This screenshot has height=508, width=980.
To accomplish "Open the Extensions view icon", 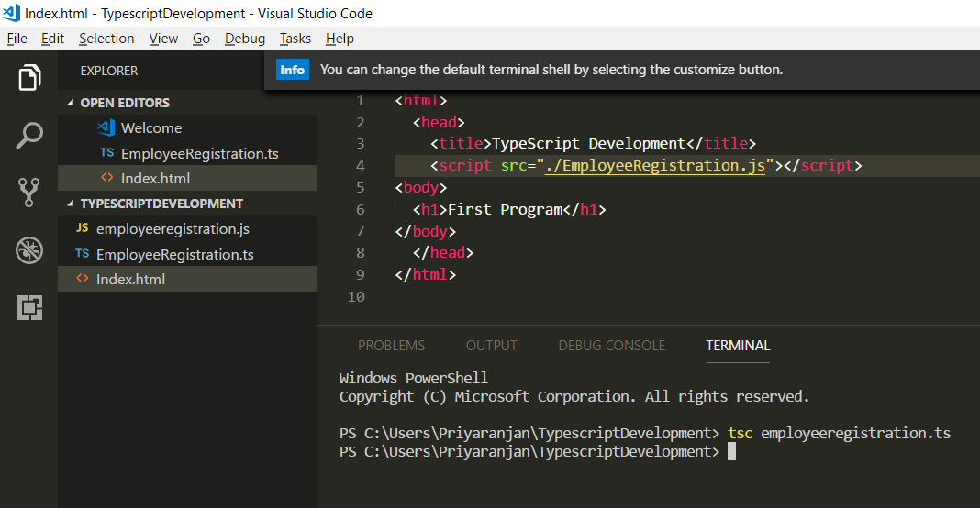I will [29, 307].
